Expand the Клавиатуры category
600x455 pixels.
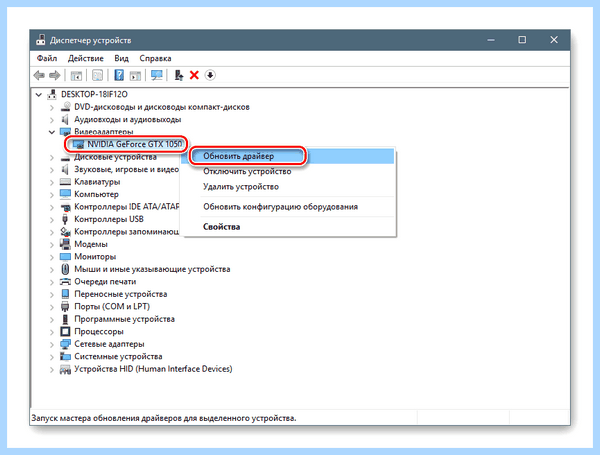click(52, 182)
